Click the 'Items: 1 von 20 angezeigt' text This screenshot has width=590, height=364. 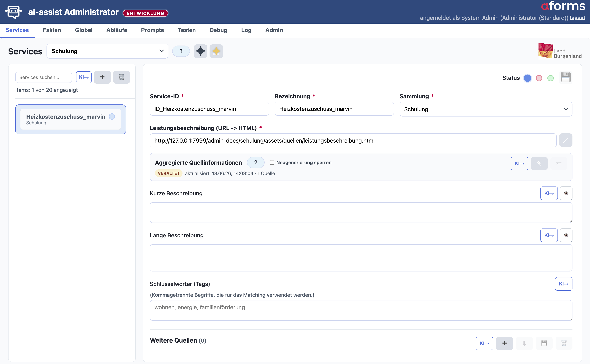47,90
